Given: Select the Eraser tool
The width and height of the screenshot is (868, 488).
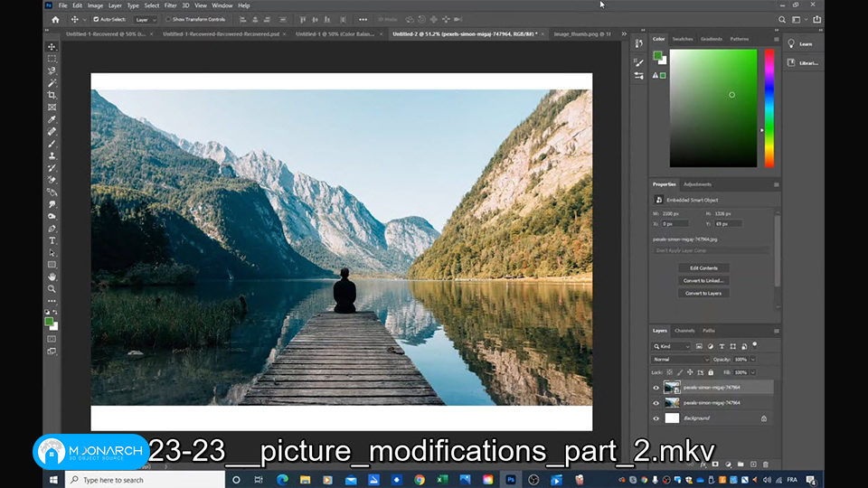Looking at the screenshot, I should (52, 181).
